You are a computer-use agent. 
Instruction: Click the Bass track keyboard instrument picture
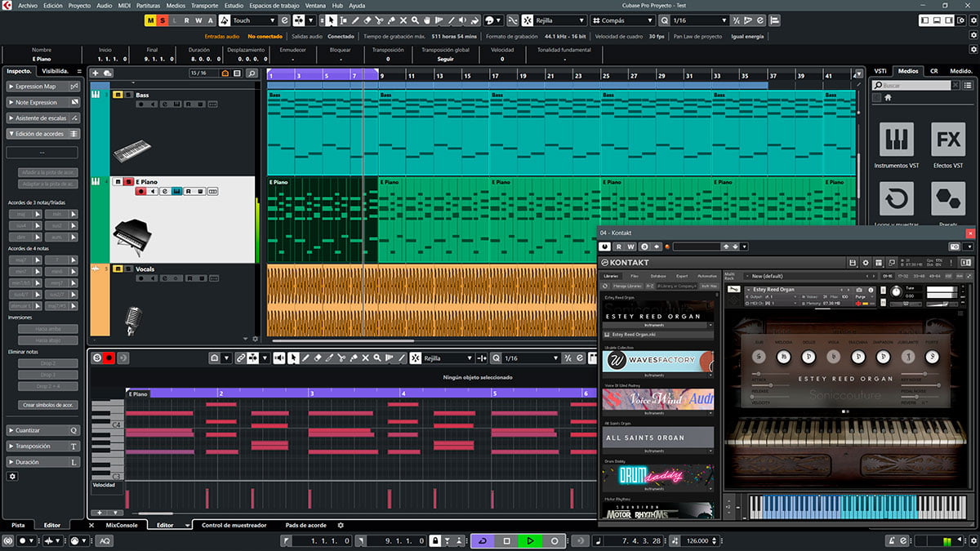pos(131,152)
